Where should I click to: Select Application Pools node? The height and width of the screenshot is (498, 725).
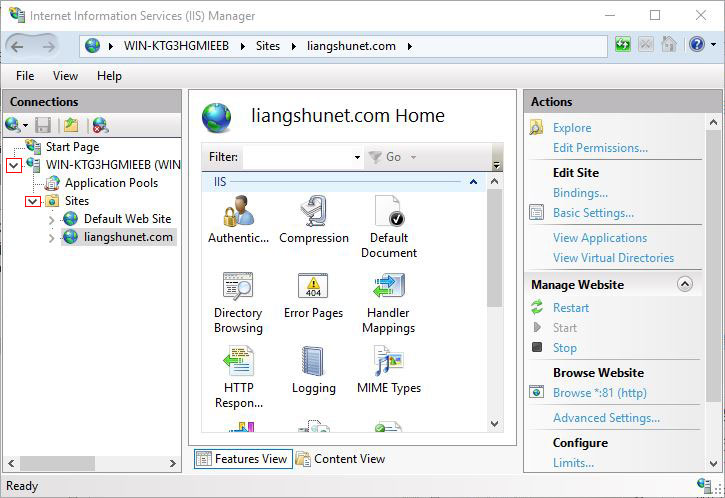pyautogui.click(x=111, y=183)
